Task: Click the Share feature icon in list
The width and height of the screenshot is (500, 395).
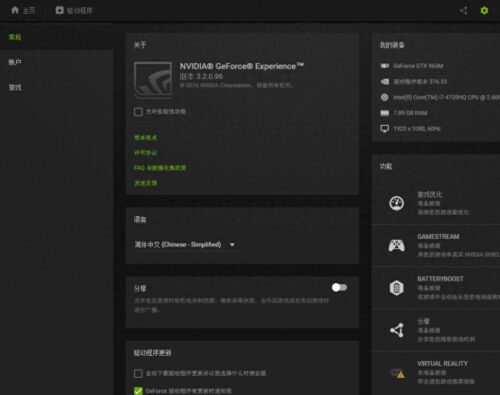Action: [x=397, y=330]
